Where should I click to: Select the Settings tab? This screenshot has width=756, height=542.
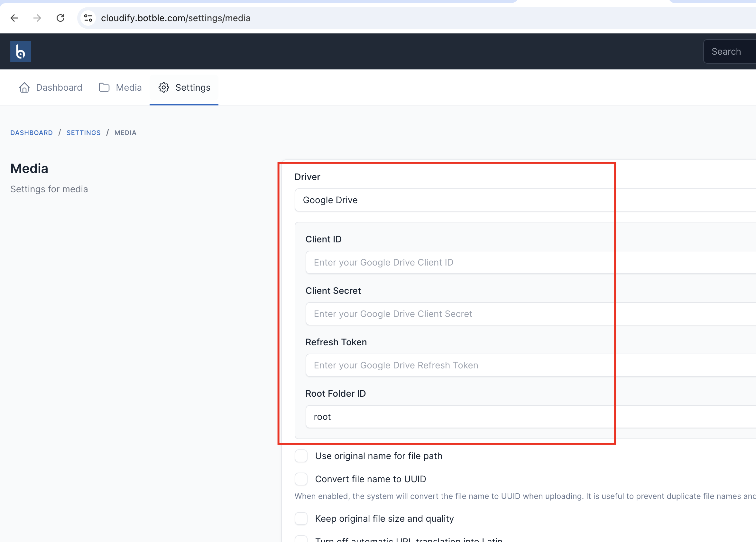[x=184, y=88]
